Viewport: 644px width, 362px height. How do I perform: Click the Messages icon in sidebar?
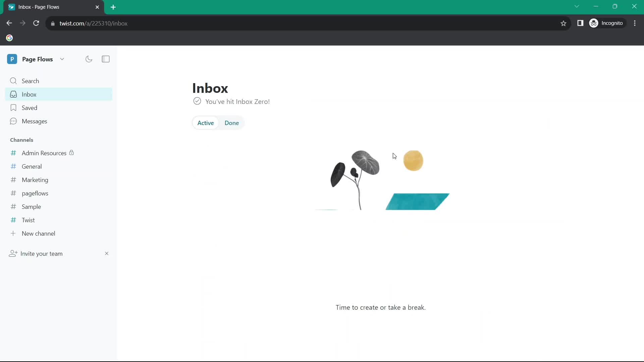pyautogui.click(x=13, y=121)
